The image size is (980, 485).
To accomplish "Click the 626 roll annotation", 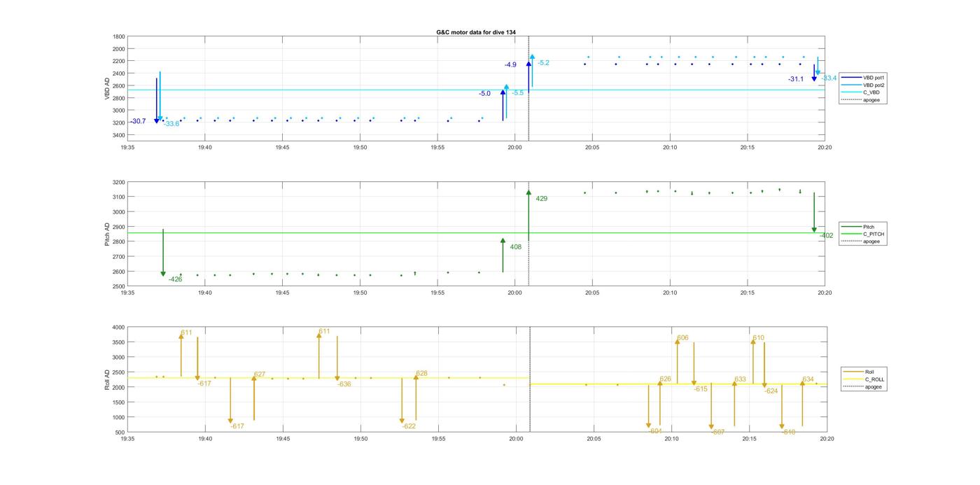I will point(665,379).
